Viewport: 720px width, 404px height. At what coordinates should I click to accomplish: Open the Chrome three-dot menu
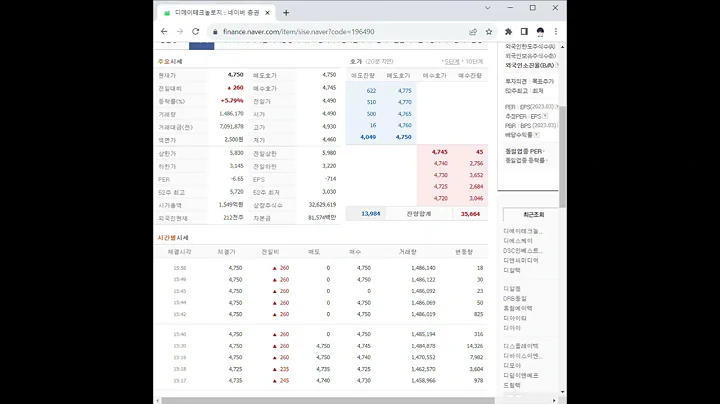556,32
